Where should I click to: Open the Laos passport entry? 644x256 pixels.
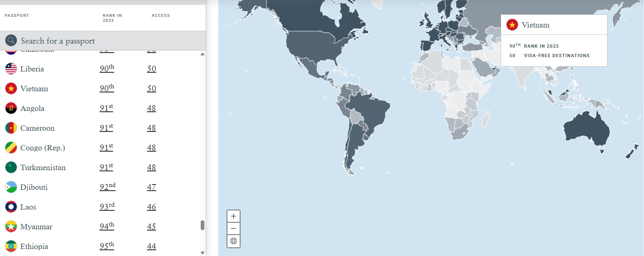[x=28, y=207]
